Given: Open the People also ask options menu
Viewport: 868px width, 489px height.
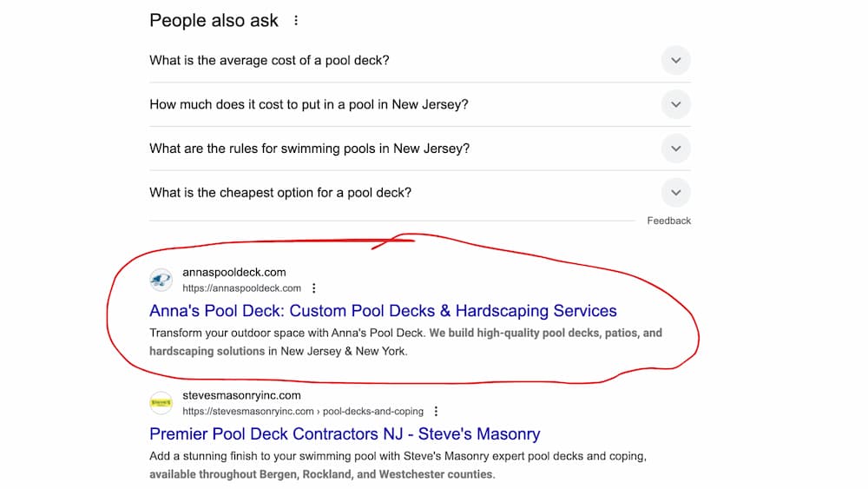Looking at the screenshot, I should [296, 21].
